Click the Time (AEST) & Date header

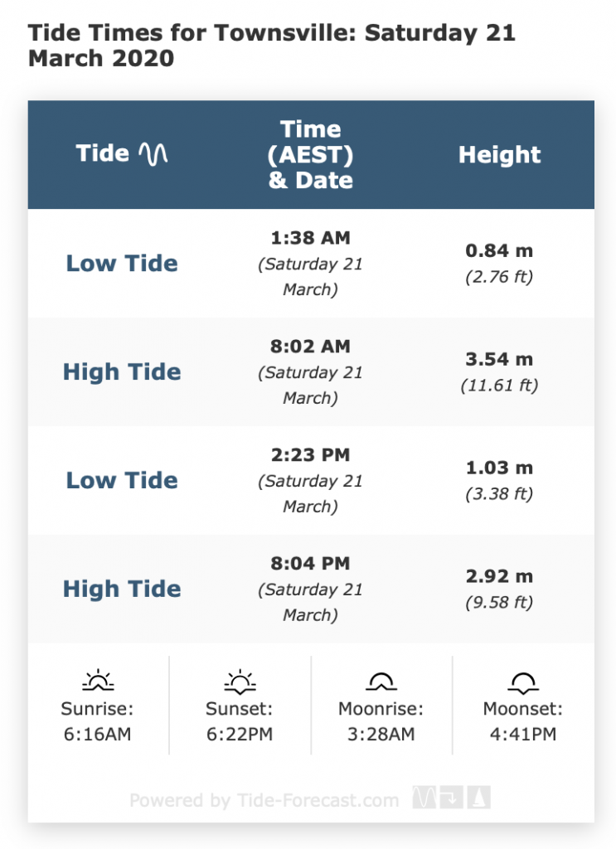click(x=311, y=154)
